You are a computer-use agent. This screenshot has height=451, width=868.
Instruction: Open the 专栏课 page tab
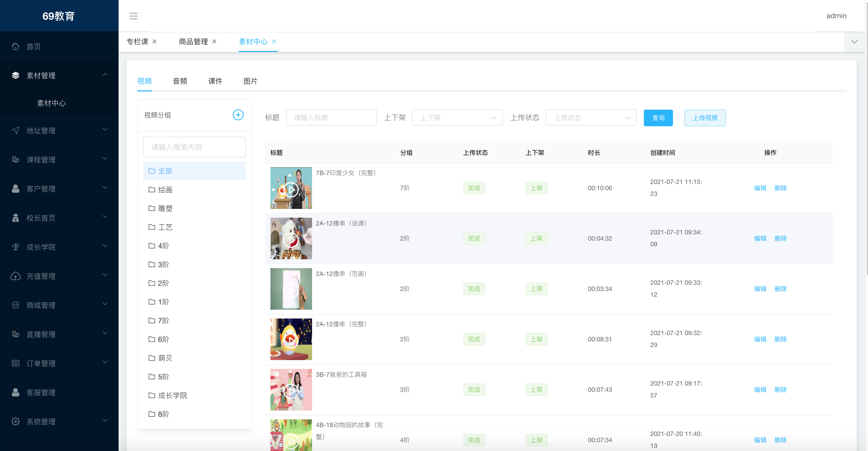point(138,41)
